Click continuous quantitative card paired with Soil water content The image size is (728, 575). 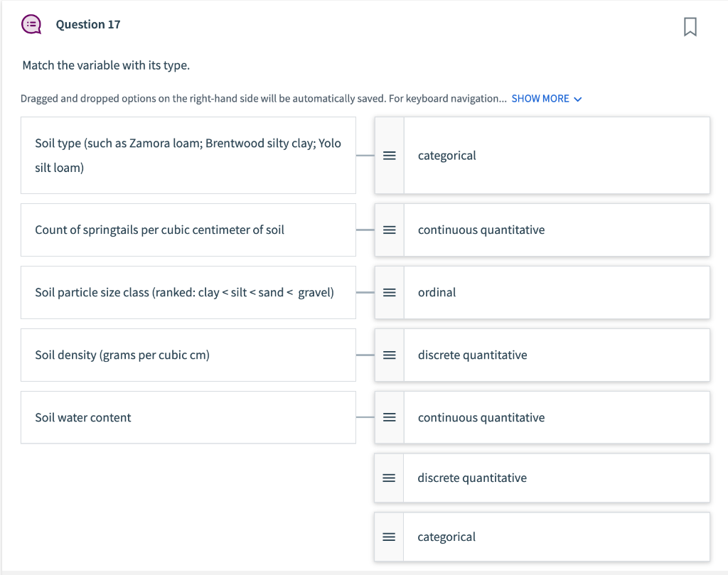click(x=542, y=417)
